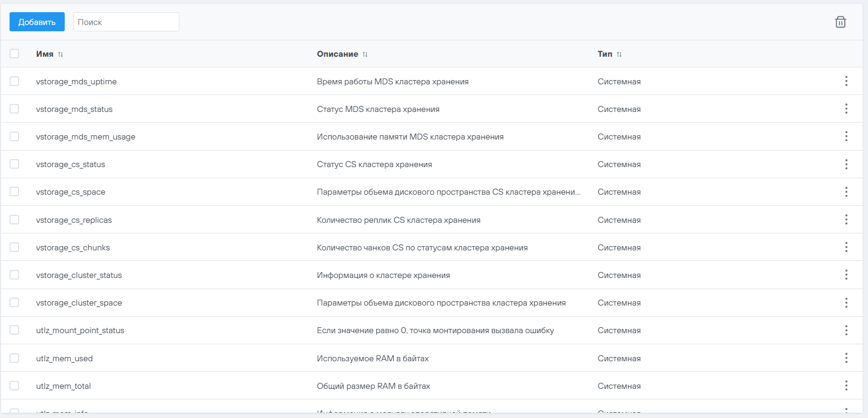Expand options for utlz_mem_total row
Viewport: 868px width, 418px height.
[846, 386]
